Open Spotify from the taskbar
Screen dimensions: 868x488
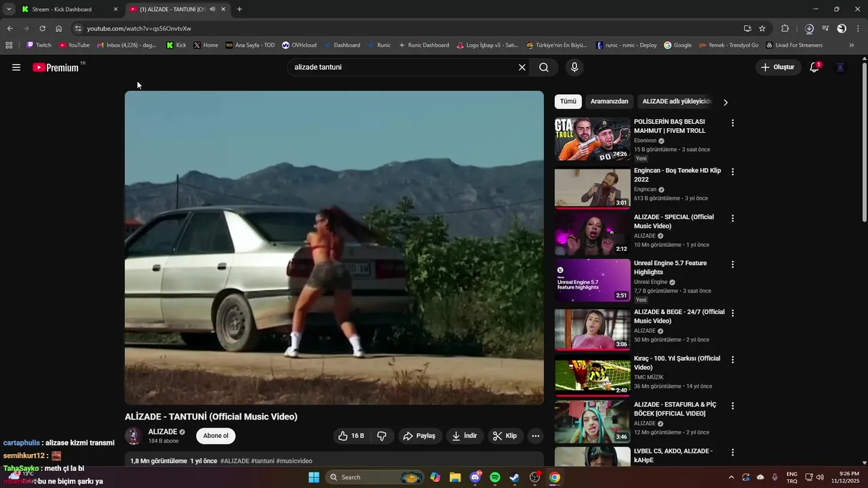[x=495, y=477]
